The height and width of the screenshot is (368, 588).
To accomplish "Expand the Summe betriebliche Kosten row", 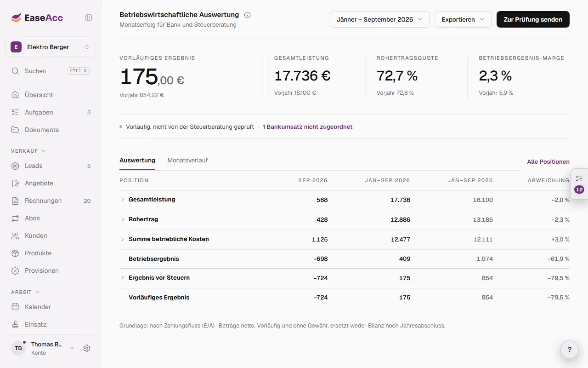I will point(123,239).
